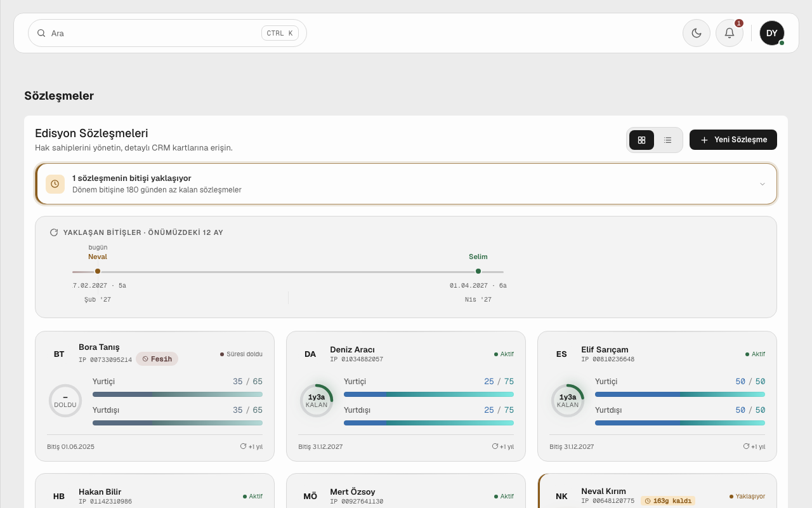The image size is (812, 508).
Task: Toggle dark mode moon icon
Action: point(697,33)
